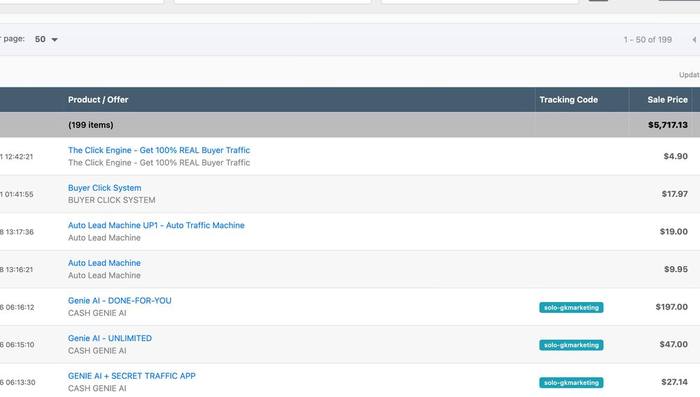Viewport: 700px width, 397px height.
Task: Select the 1 - 50 of 199 pagination text
Action: (648, 40)
